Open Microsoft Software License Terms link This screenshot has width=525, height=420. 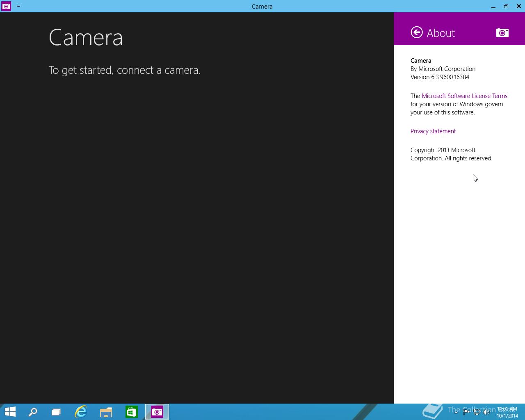coord(464,96)
